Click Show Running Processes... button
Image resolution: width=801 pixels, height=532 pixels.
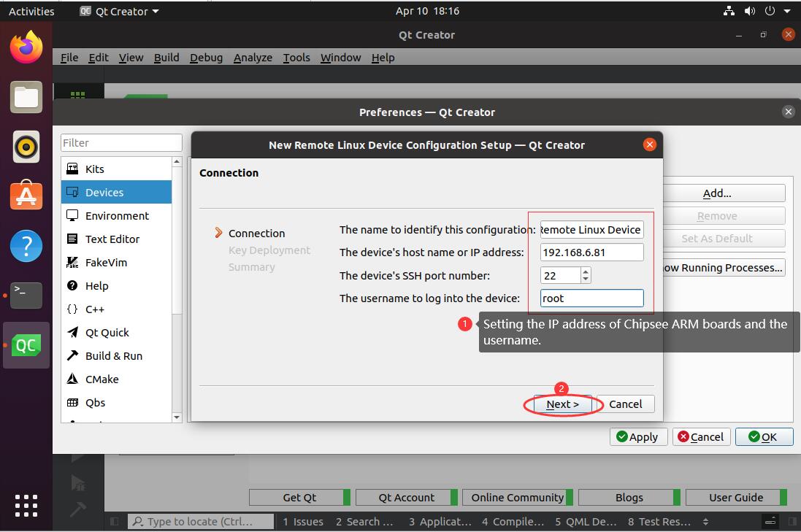[724, 268]
